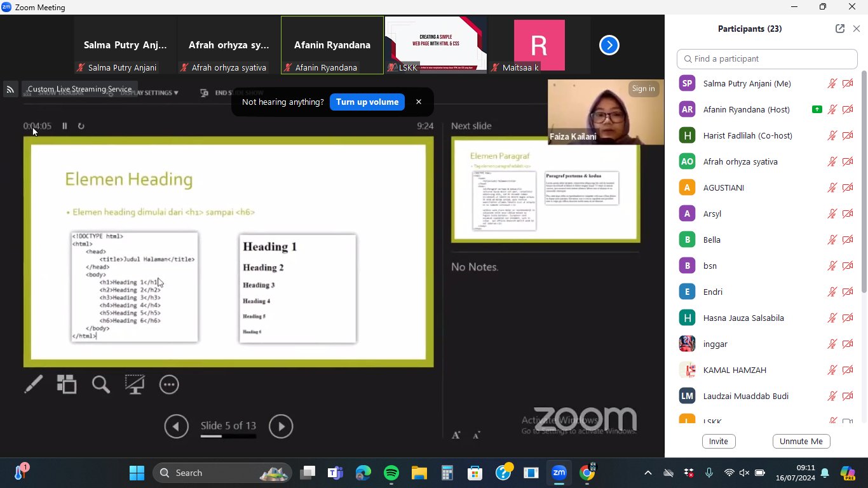The image size is (868, 488).
Task: Click the live streaming service icon
Action: pos(10,90)
